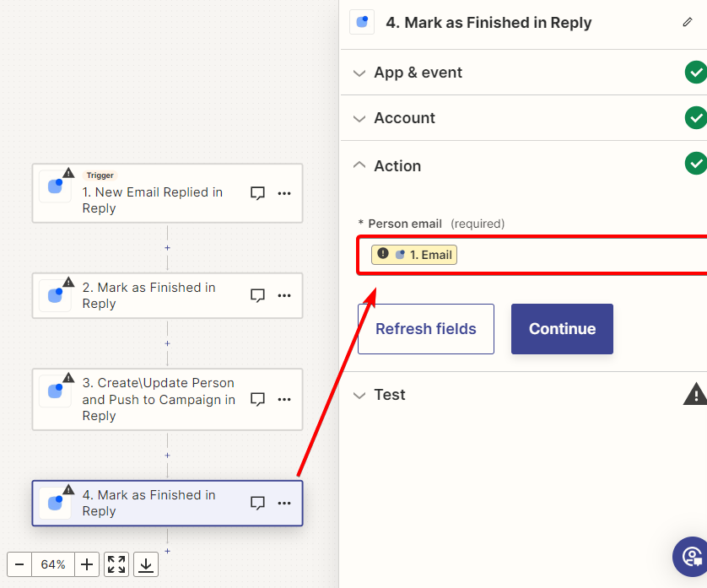
Task: Open comment on step 2 Mark as Finished
Action: [x=257, y=295]
